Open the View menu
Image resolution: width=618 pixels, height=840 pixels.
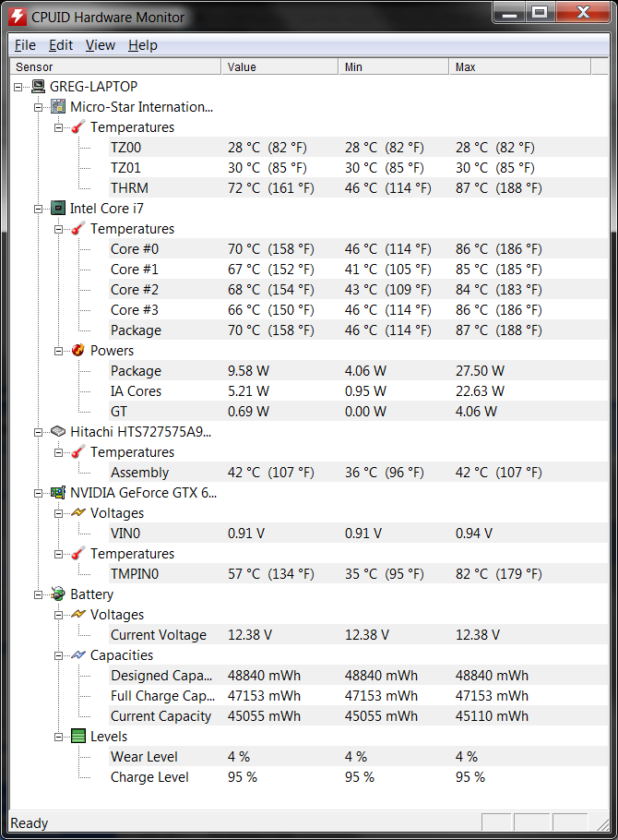100,45
